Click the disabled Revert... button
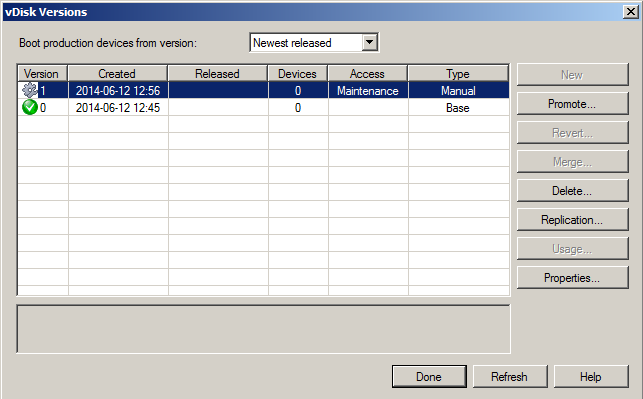643x399 pixels. [x=572, y=133]
